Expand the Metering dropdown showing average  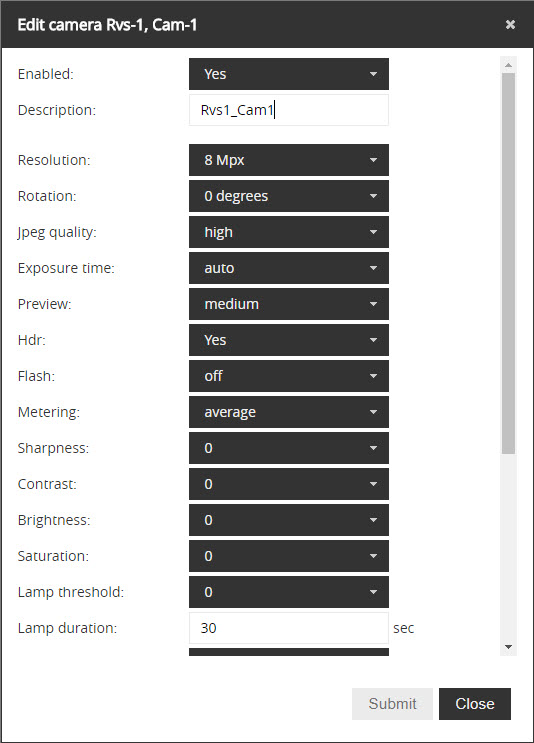pyautogui.click(x=289, y=412)
